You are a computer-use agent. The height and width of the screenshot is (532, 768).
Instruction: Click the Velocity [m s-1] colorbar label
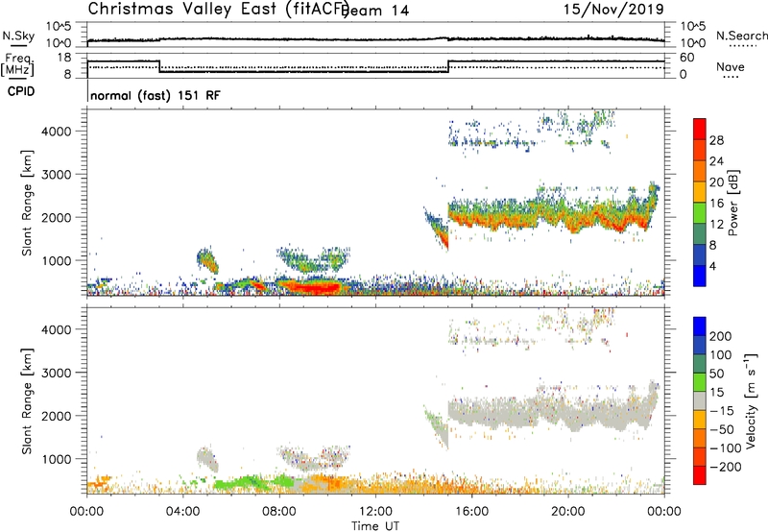751,400
